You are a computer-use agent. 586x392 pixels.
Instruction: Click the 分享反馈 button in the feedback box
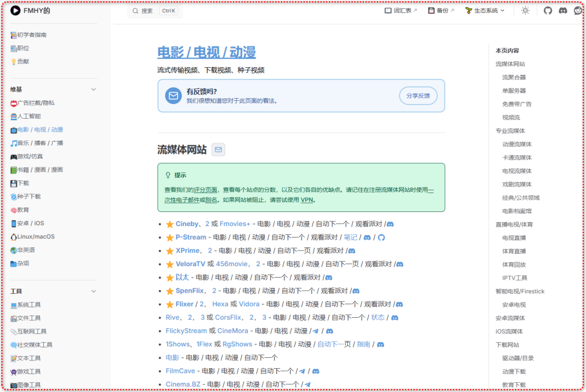click(417, 95)
